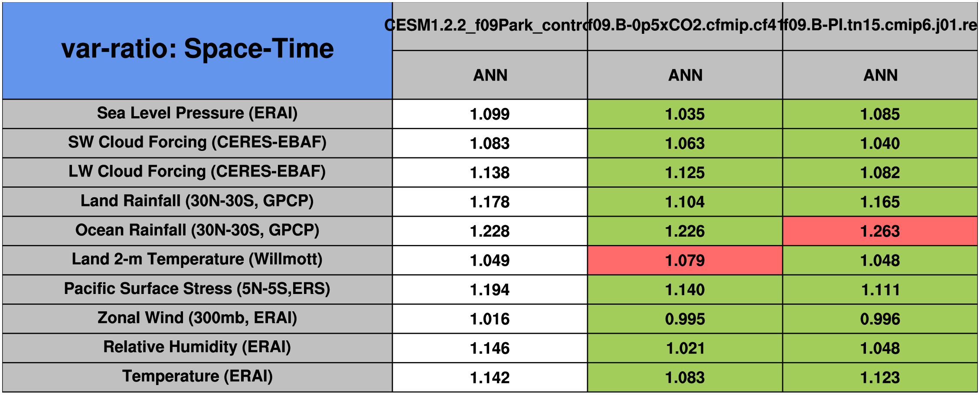Image resolution: width=980 pixels, height=395 pixels.
Task: Click the Zonal Wind (300mb, ERAI) label
Action: (x=197, y=318)
